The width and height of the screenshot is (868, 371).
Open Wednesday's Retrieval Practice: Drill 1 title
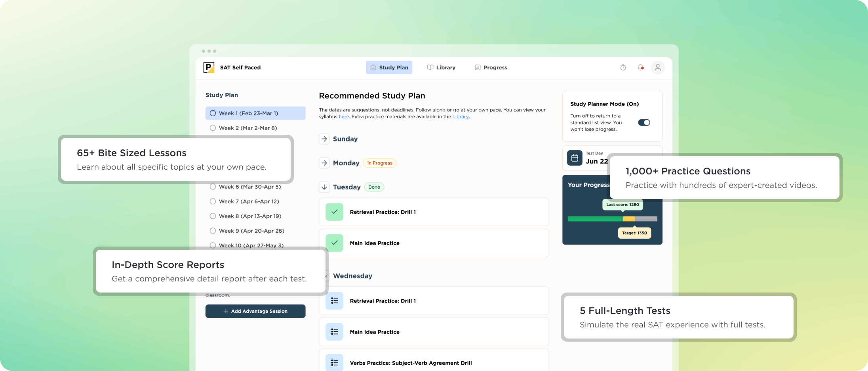383,301
